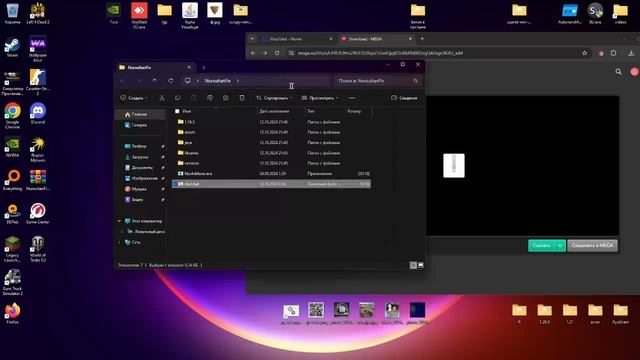Click the magnifier icon in Explorer search box
The image size is (640, 360).
coord(416,81)
